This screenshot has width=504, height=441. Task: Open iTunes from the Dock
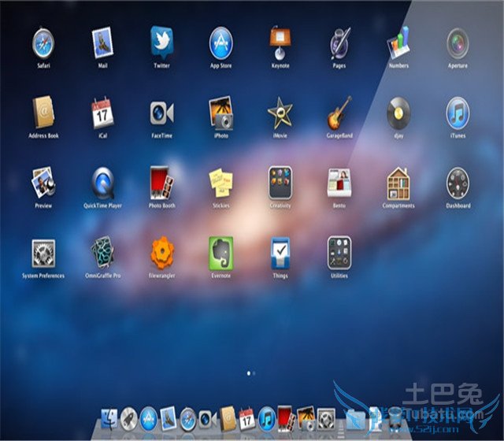(266, 417)
